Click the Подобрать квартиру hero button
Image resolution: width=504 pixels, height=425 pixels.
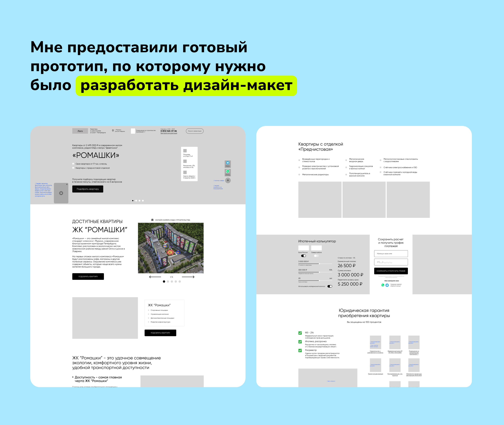click(x=88, y=189)
